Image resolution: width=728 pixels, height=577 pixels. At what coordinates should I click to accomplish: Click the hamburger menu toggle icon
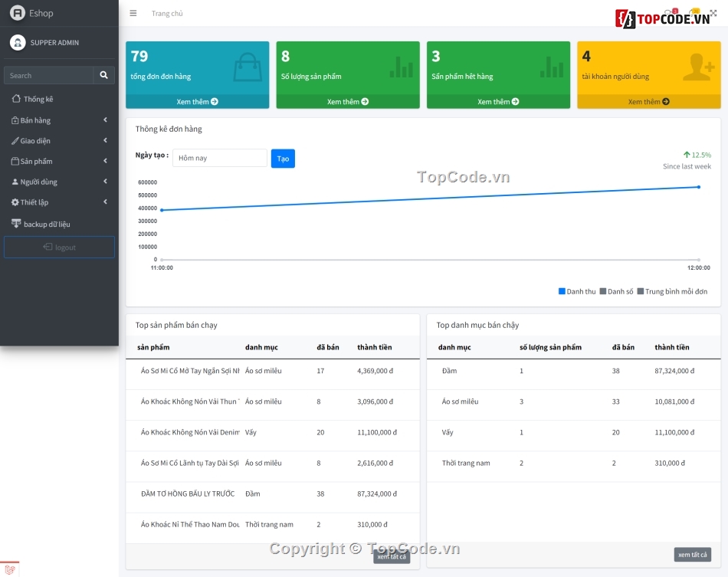pyautogui.click(x=133, y=13)
